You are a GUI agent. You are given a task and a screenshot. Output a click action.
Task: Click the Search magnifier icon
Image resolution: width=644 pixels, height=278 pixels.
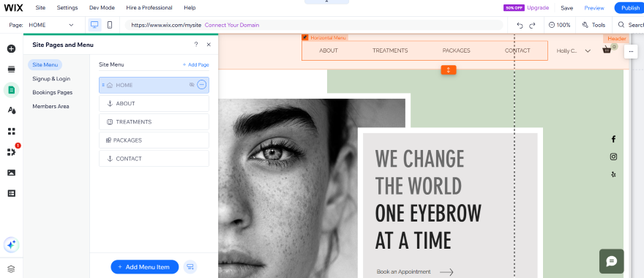(x=621, y=25)
